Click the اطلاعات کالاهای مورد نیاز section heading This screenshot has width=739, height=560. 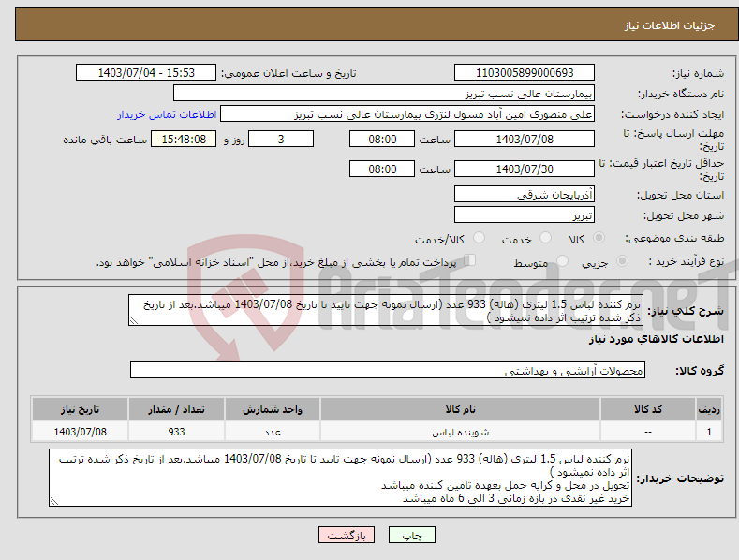[x=656, y=339]
